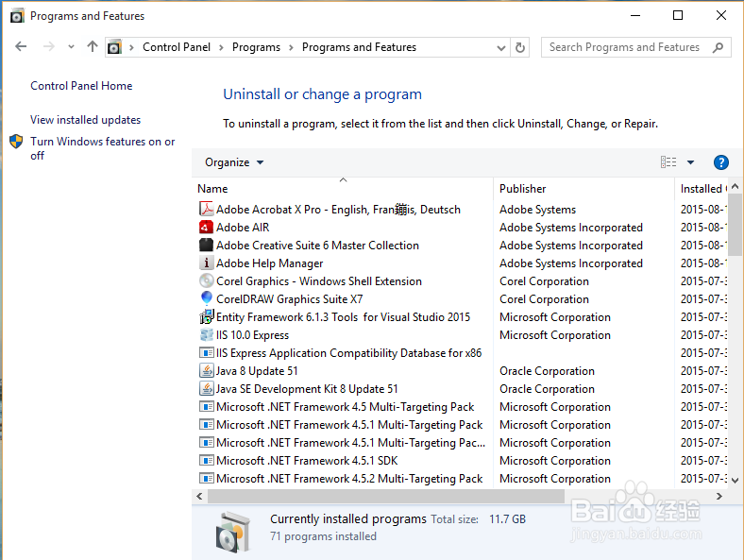Click the Programs and Features details pane icon

point(232,532)
